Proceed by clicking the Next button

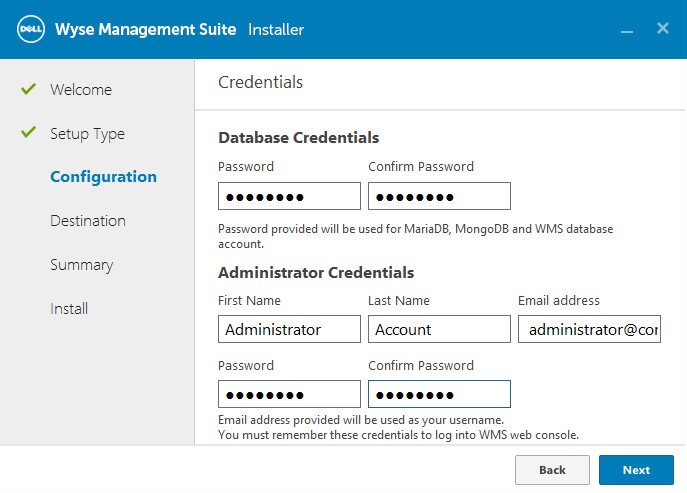(636, 470)
